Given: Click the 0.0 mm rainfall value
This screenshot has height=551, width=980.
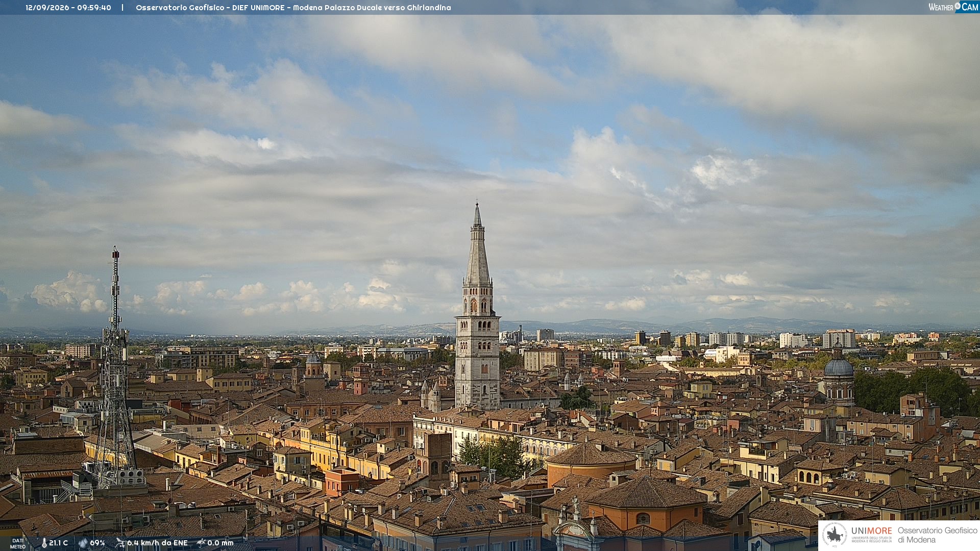Looking at the screenshot, I should (220, 543).
